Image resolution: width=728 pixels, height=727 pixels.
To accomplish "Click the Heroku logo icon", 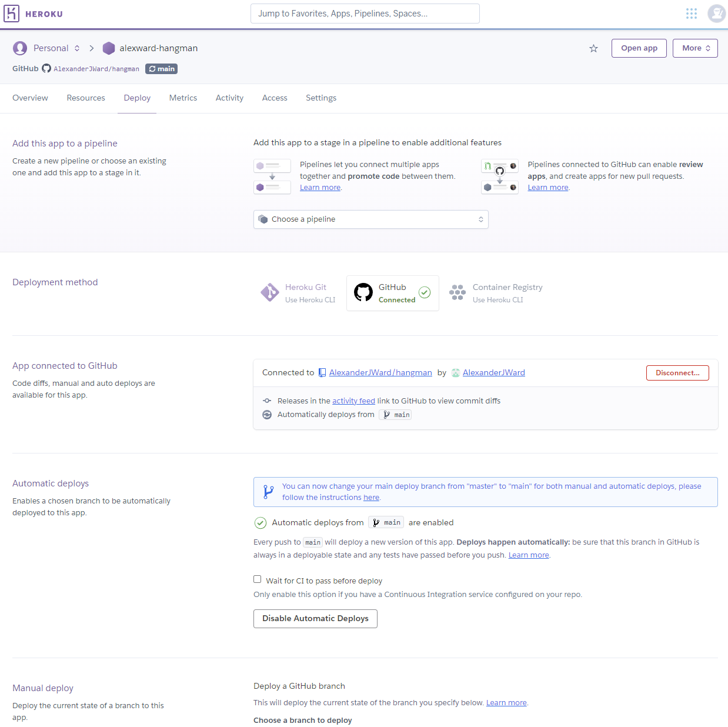I will (11, 14).
